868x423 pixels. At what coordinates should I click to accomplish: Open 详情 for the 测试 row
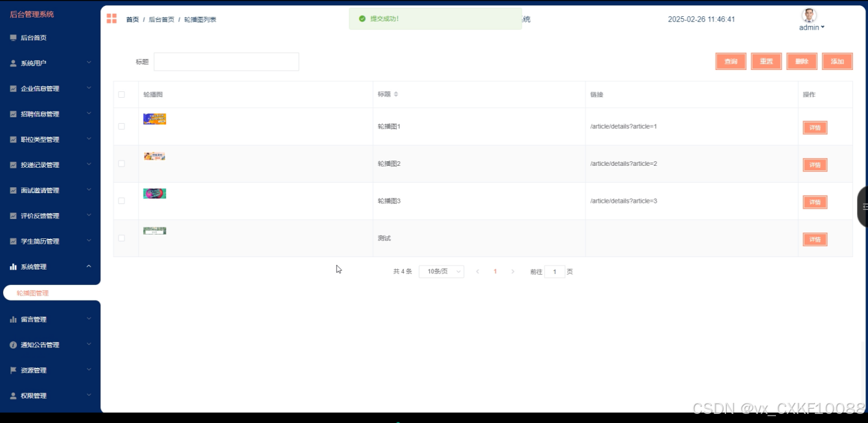(x=815, y=240)
